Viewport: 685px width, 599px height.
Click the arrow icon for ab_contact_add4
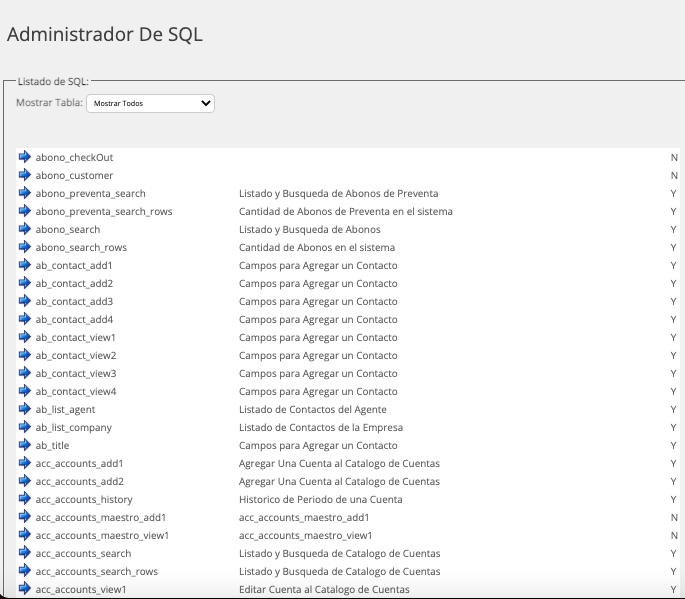point(25,319)
